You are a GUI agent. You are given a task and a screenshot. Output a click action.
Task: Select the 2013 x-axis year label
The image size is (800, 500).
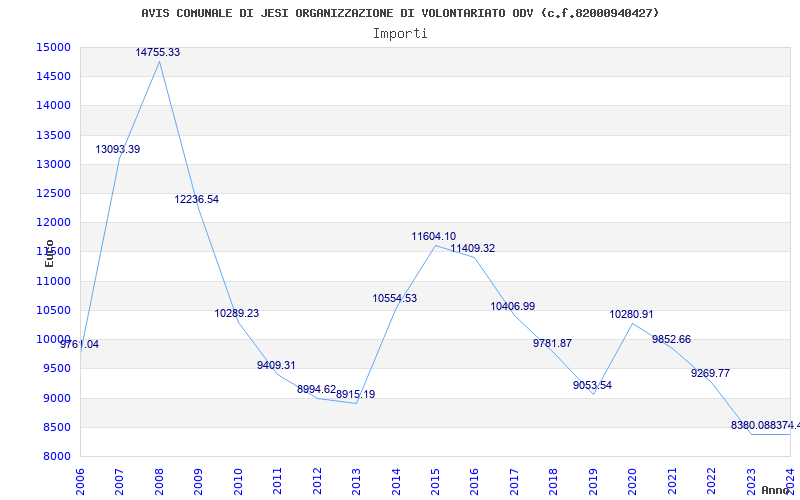(356, 482)
